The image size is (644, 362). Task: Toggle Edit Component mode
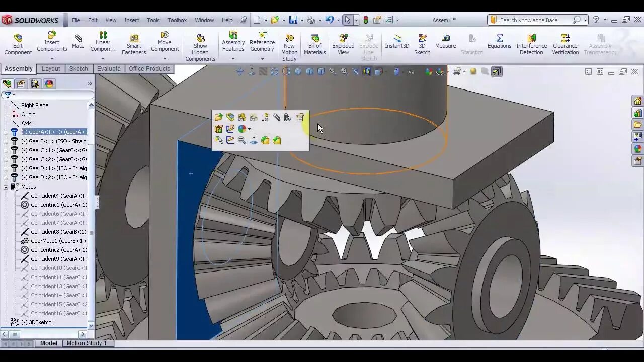18,45
